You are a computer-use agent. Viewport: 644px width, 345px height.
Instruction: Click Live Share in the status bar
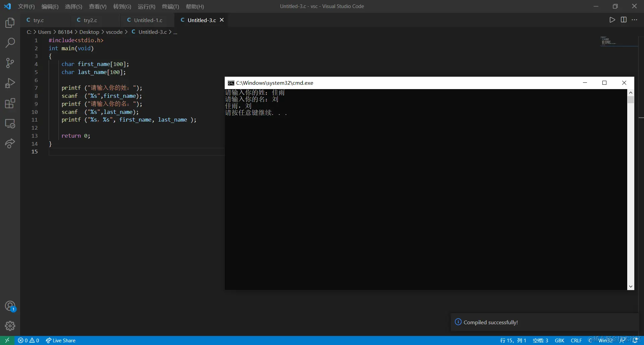61,340
